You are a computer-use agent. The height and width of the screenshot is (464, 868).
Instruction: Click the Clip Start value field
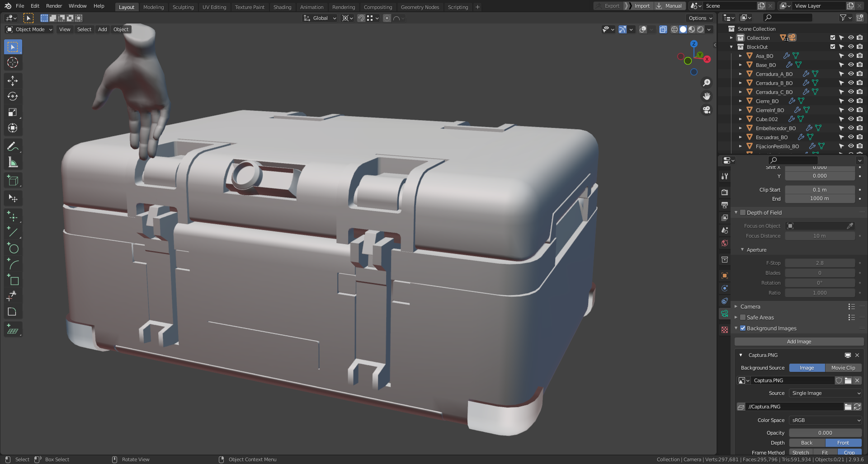click(x=820, y=190)
